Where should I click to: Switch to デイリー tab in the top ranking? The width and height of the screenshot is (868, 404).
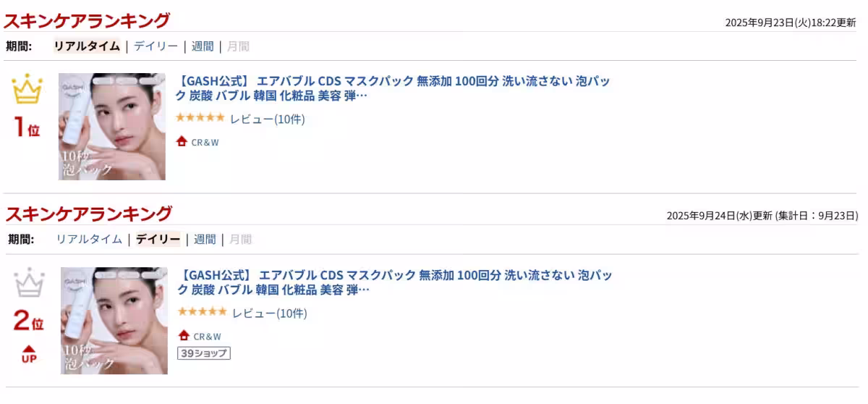[x=156, y=46]
